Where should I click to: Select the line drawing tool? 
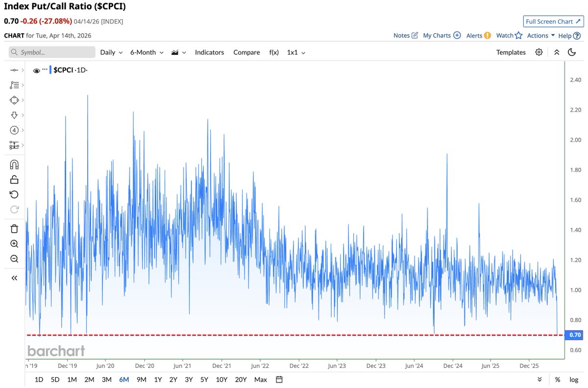point(15,70)
